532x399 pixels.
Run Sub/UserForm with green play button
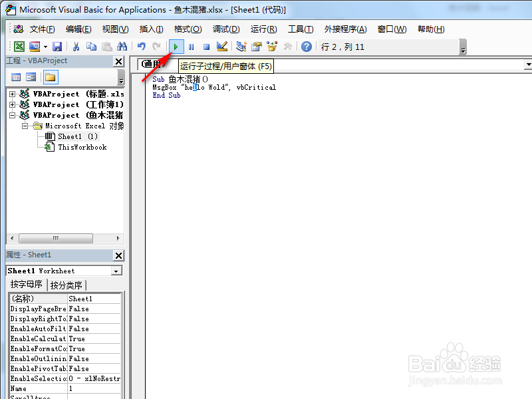(176, 47)
